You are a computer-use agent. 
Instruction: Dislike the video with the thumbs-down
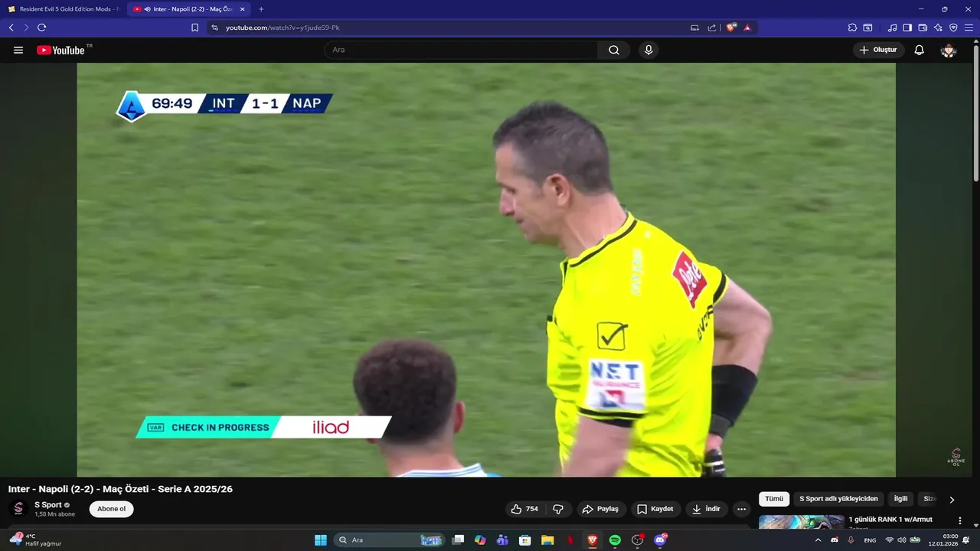coord(558,509)
